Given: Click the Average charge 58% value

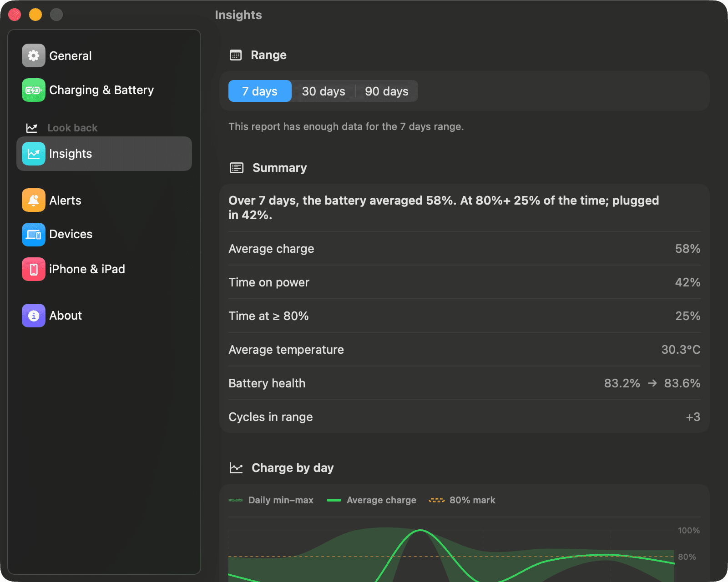Looking at the screenshot, I should click(x=688, y=249).
